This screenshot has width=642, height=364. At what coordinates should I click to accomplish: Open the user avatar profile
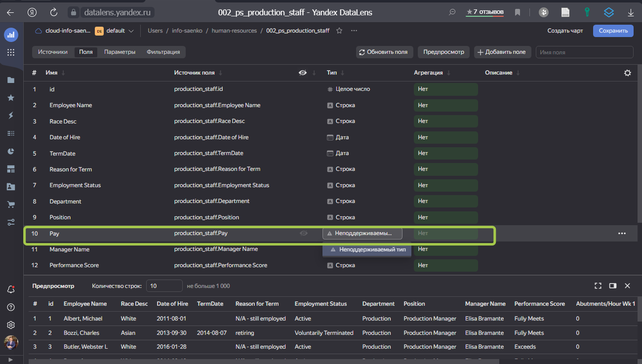coord(11,342)
